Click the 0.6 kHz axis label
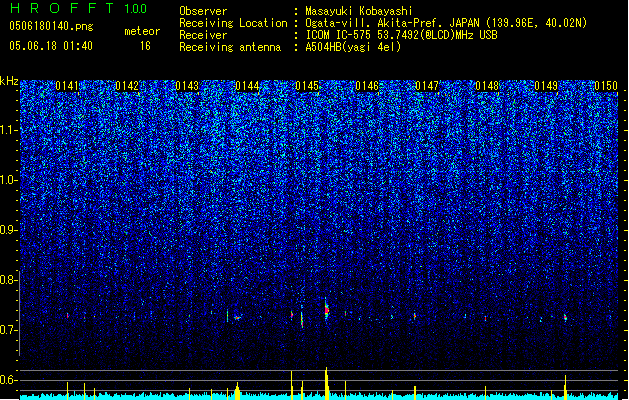629x400 pixels. click(9, 380)
